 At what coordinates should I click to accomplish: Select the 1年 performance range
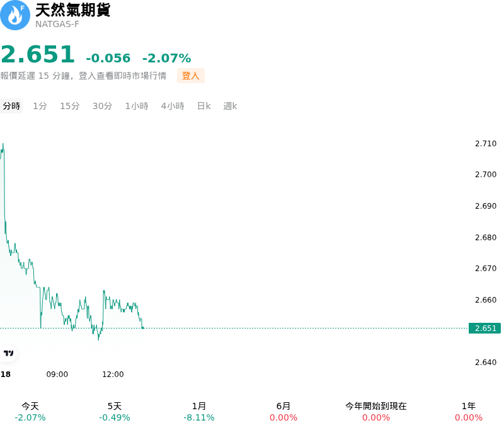468,412
